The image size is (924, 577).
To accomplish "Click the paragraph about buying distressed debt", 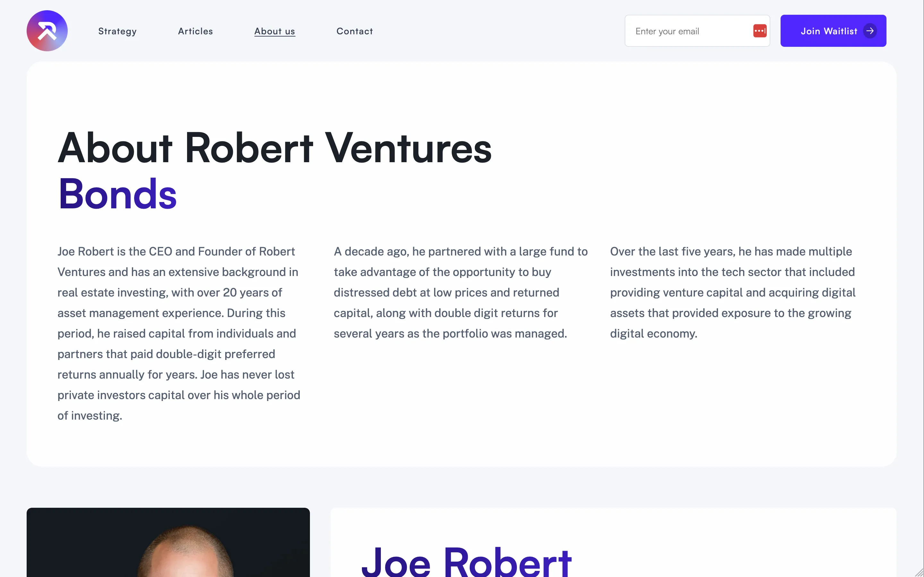I will tap(460, 292).
